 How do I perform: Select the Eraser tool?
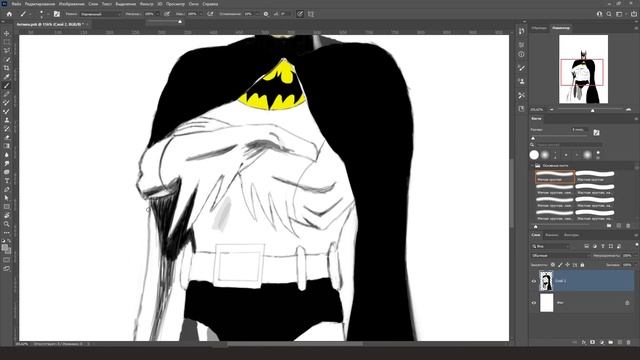(7, 137)
